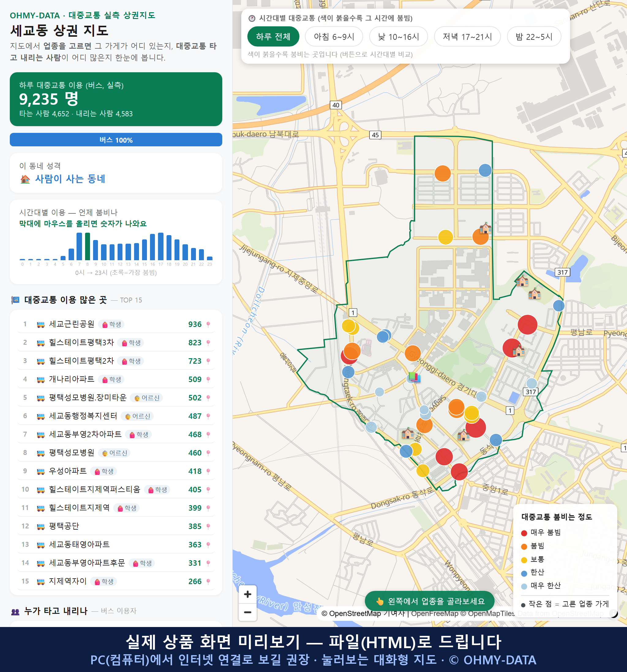Click the map pin for 지제역자이
The height and width of the screenshot is (672, 627).
pos(208,581)
